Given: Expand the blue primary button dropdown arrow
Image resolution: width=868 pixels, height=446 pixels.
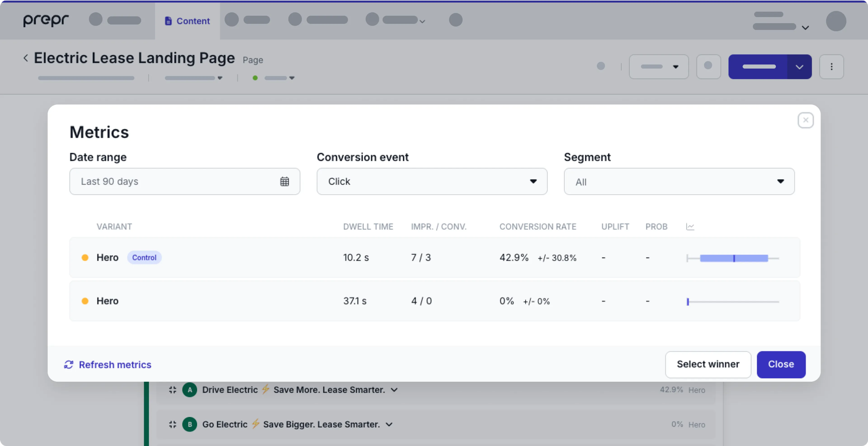Looking at the screenshot, I should click(x=799, y=67).
